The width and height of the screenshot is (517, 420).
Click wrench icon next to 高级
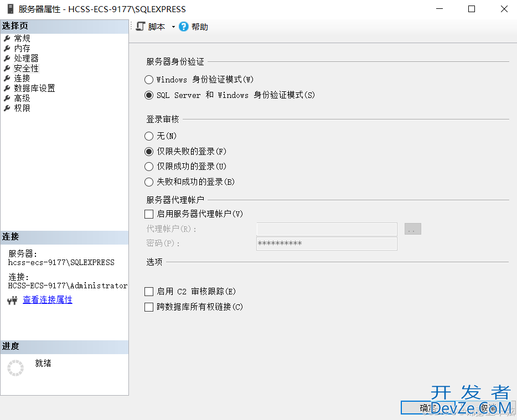(x=7, y=98)
